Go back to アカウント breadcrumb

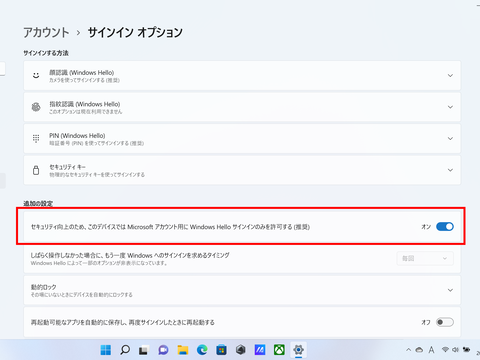[x=46, y=32]
